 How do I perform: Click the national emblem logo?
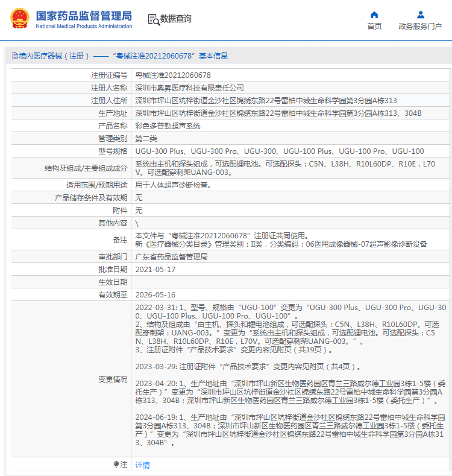(20, 18)
